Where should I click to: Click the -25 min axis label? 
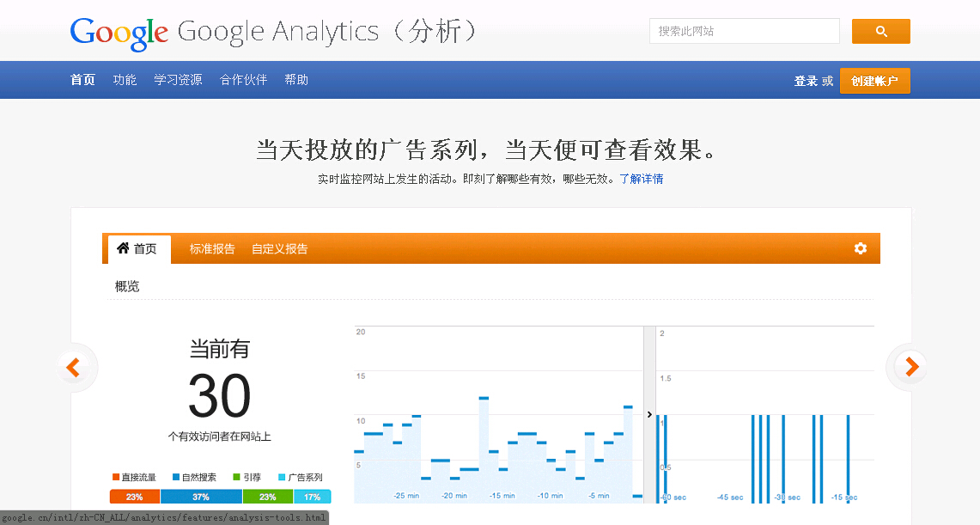(x=406, y=496)
